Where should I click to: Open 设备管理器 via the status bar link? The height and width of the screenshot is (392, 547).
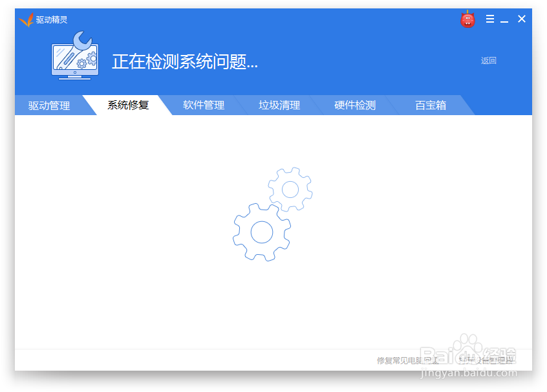[x=486, y=360]
